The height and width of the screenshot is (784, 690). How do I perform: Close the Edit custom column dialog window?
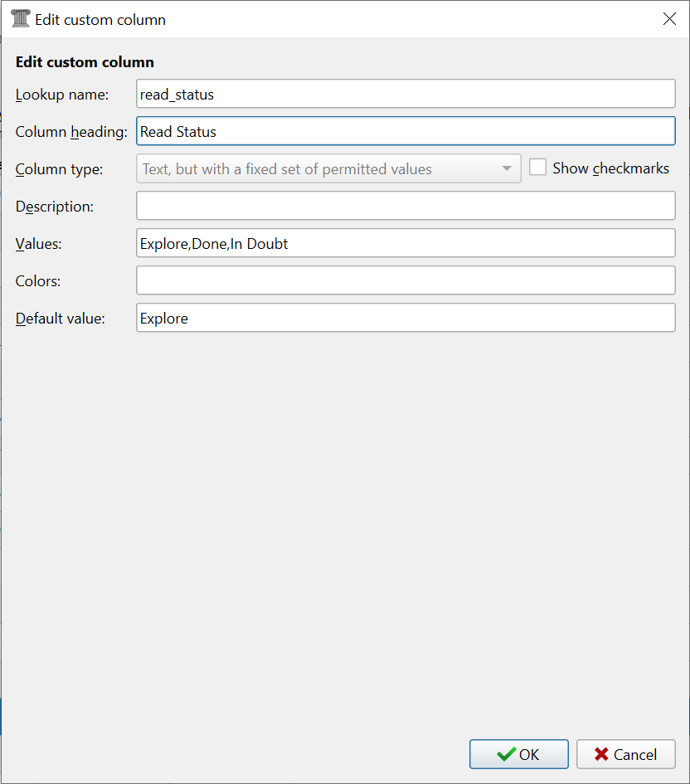[x=669, y=19]
